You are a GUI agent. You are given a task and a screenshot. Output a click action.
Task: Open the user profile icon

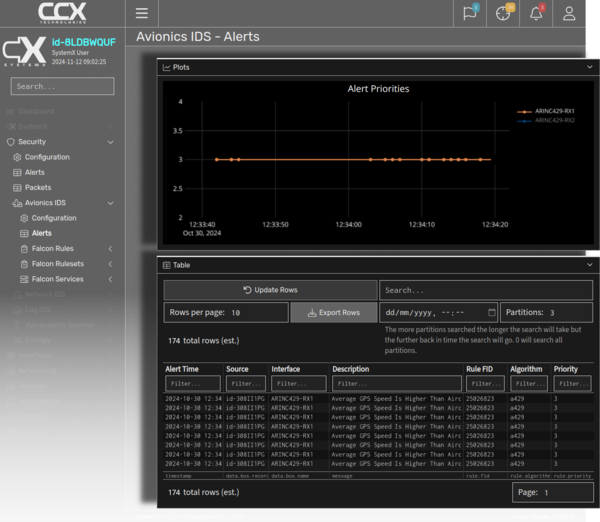[x=570, y=13]
